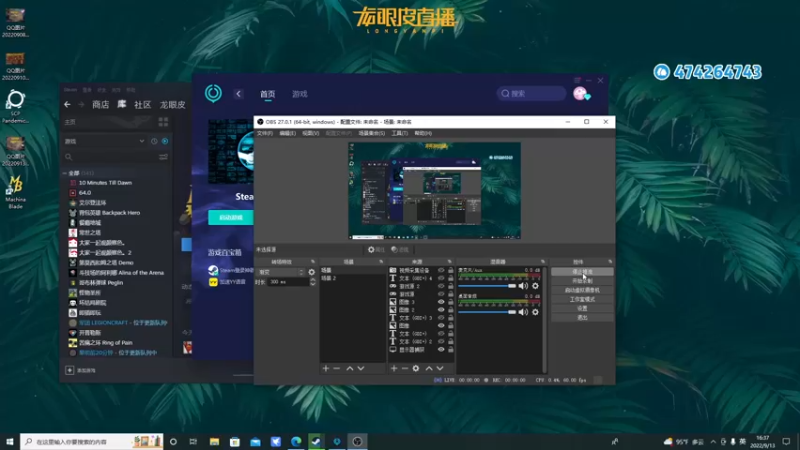Adjust the Desktop Audio volume slider

487,312
